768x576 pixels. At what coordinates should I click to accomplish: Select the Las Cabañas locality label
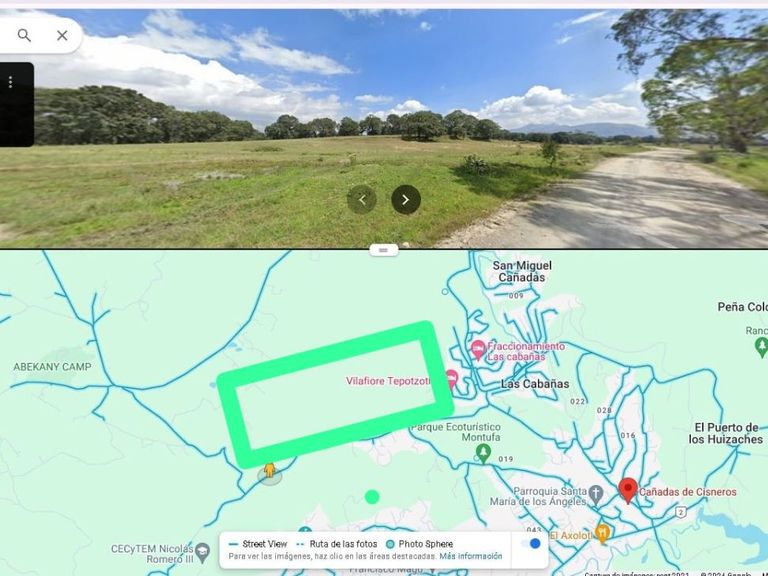(x=535, y=384)
